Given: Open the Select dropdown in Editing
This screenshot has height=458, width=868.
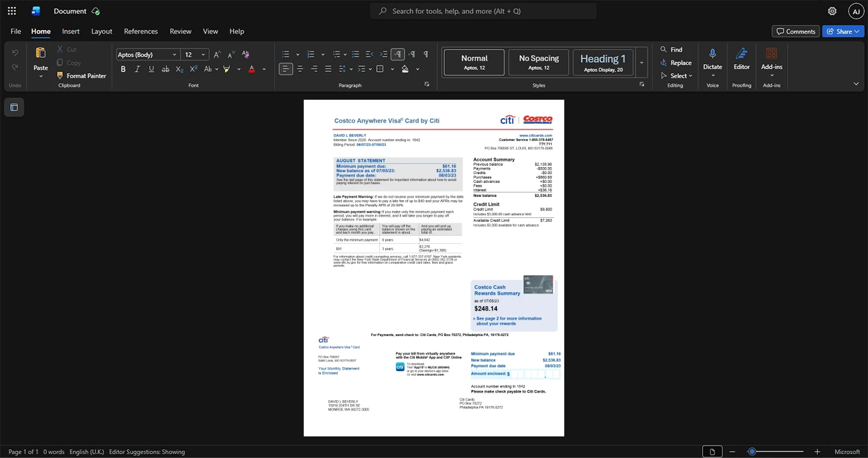Looking at the screenshot, I should [x=676, y=76].
